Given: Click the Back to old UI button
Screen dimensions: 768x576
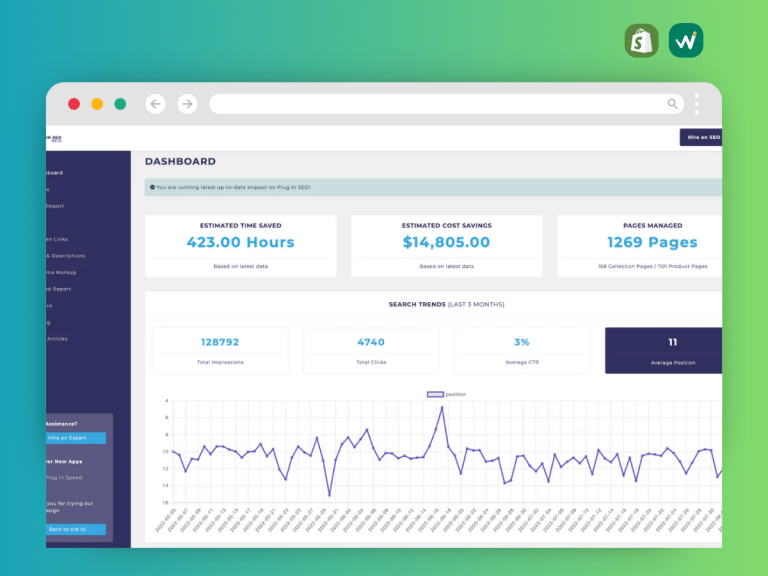Looking at the screenshot, I should coord(75,529).
